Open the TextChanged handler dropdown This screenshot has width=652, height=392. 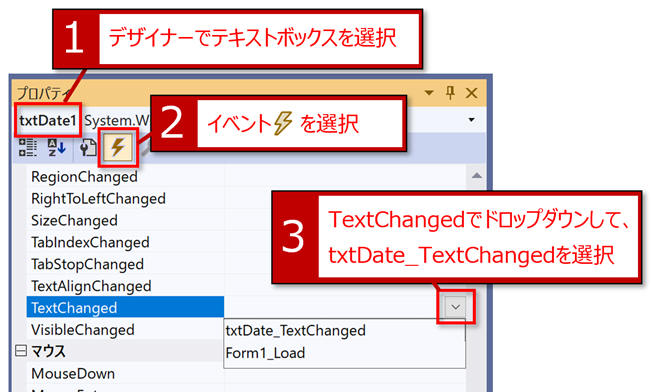[x=455, y=307]
